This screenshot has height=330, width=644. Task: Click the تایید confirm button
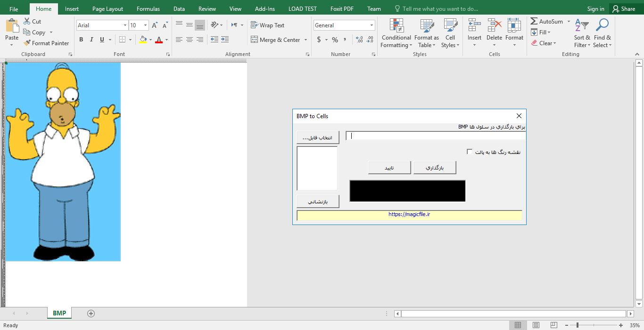click(389, 168)
